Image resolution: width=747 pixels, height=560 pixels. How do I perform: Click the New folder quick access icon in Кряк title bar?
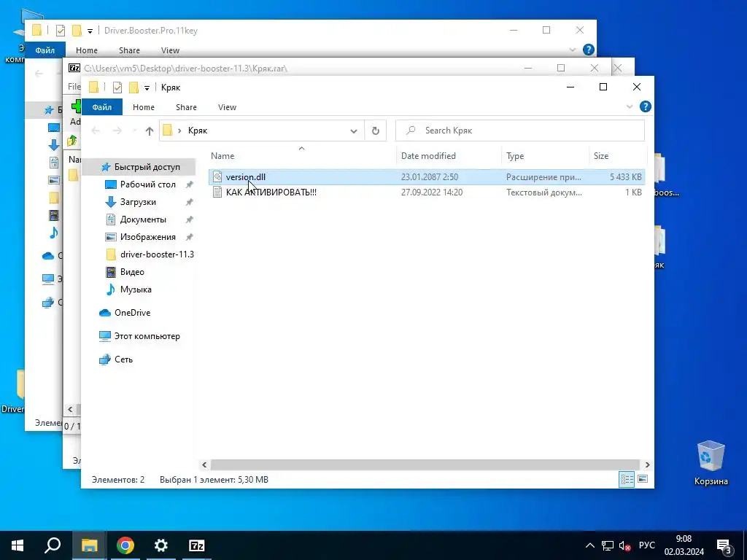[x=133, y=87]
